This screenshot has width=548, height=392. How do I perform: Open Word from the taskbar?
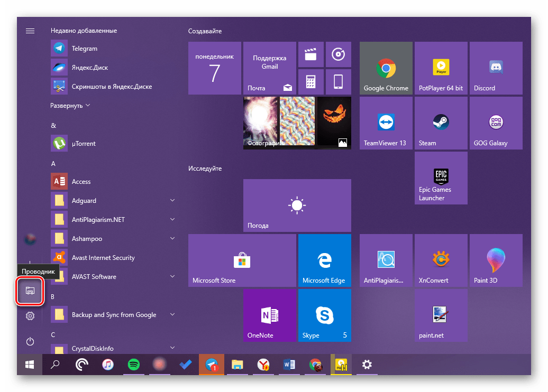289,365
